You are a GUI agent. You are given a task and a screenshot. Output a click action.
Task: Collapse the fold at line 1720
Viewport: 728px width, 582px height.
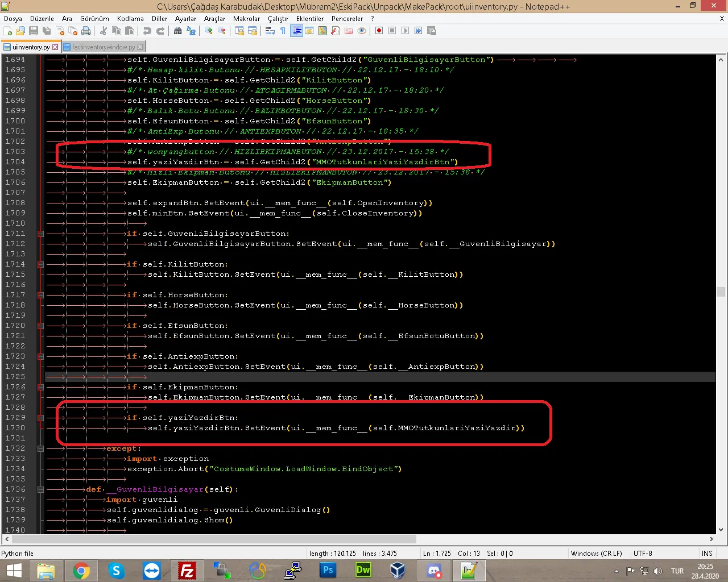pyautogui.click(x=41, y=326)
